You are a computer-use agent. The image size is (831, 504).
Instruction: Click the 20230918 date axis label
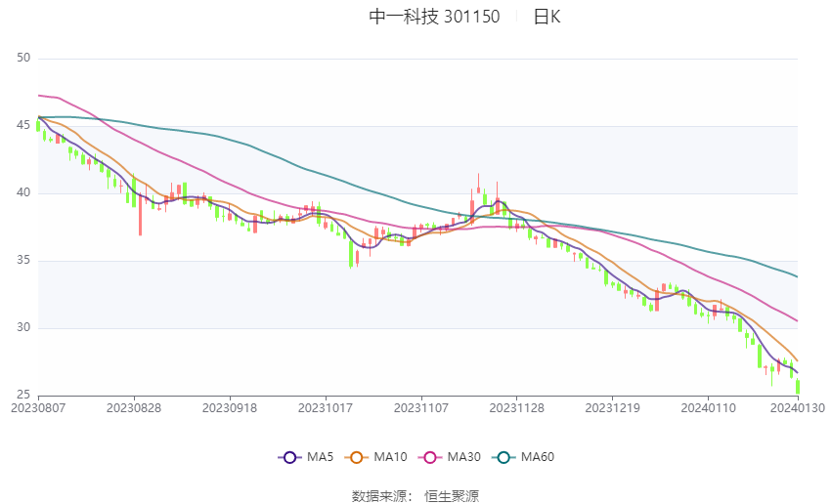pos(230,408)
